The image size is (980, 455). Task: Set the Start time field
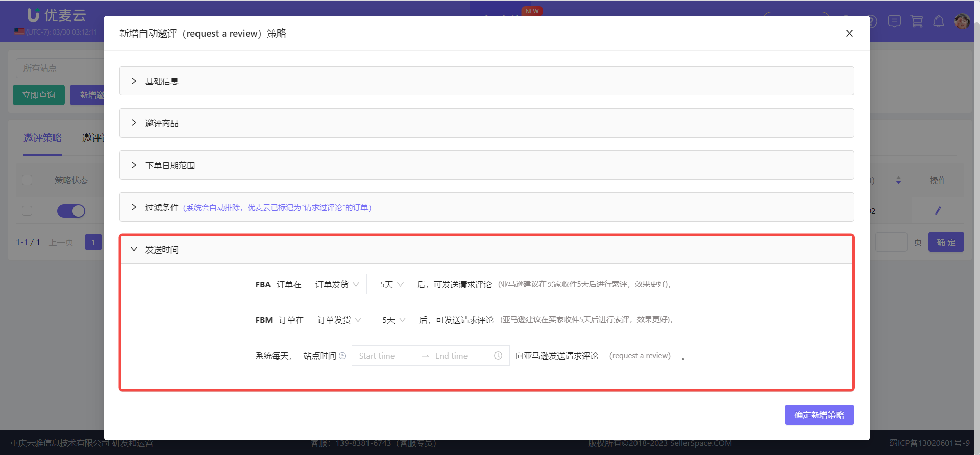[385, 356]
